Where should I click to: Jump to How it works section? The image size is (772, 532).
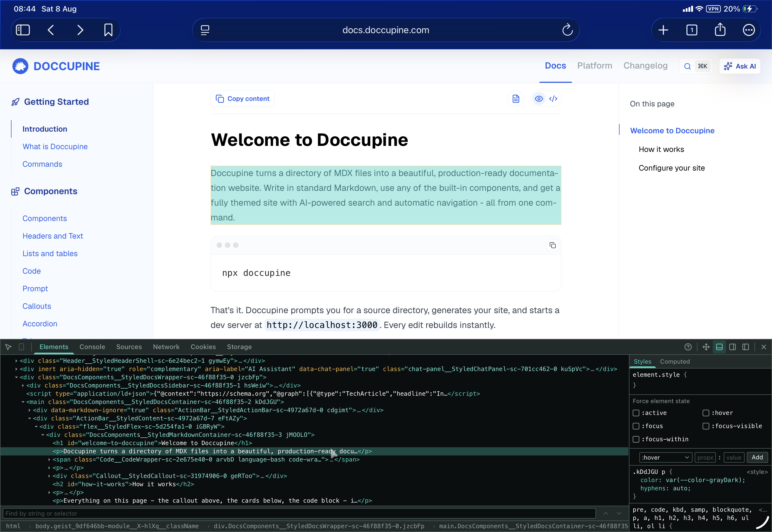(661, 149)
